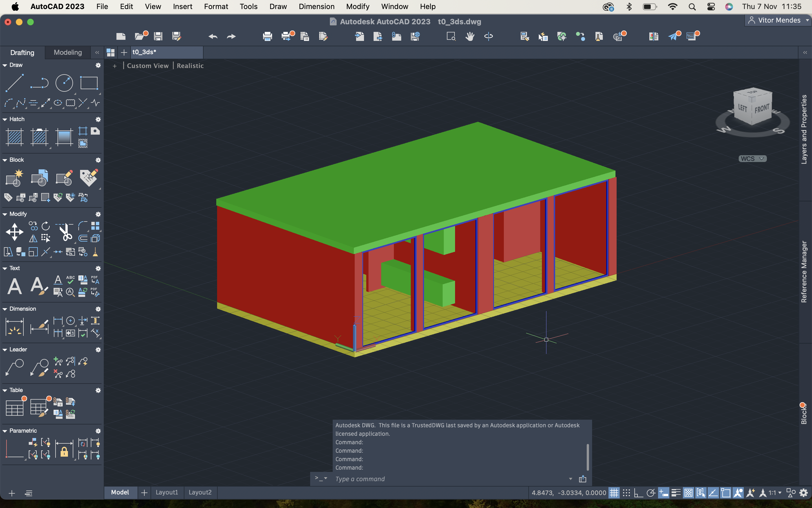Select the Circle draw tool
The image size is (812, 508).
coord(64,83)
